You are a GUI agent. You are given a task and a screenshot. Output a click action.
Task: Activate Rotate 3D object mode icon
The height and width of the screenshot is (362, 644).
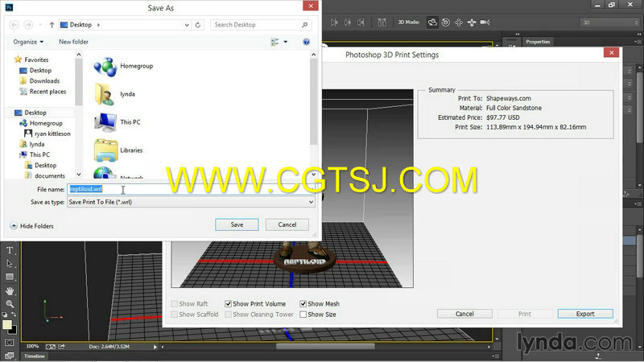point(432,23)
